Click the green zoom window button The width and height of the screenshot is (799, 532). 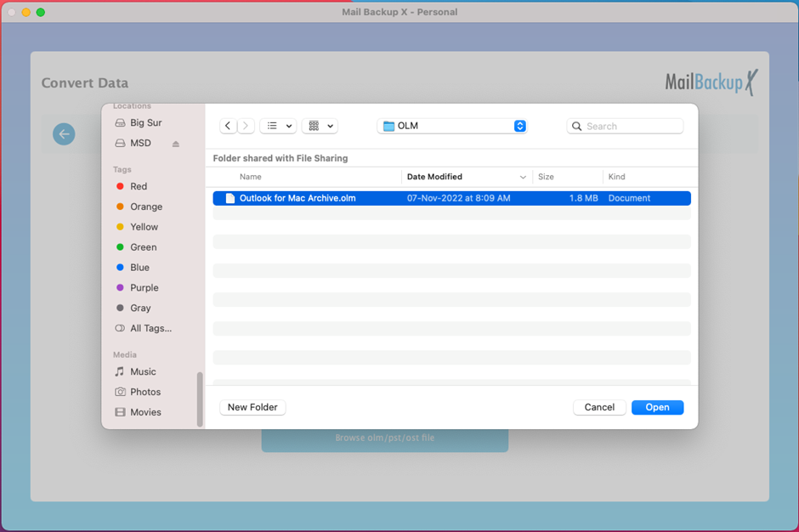[41, 12]
